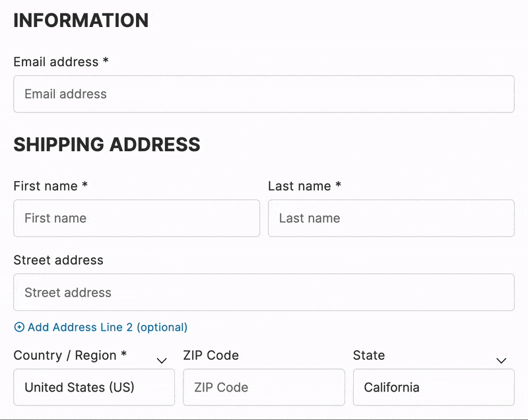The image size is (528, 420).
Task: Click the "First name *" label text
Action: coord(50,186)
